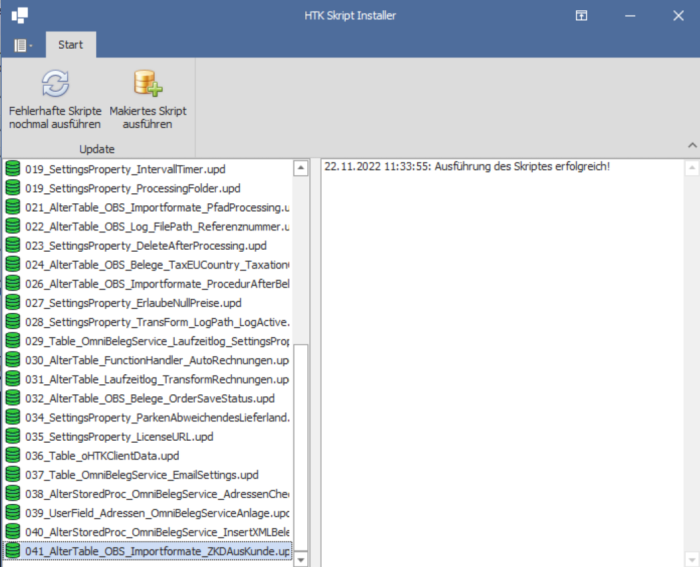Click the database icon for 037_Table_OmniBelegService_EmailSettings.upd

[13, 475]
